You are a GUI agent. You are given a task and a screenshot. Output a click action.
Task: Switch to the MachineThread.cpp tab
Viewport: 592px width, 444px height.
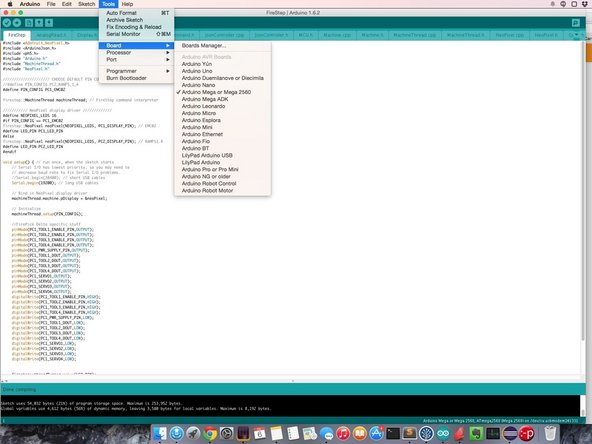tap(415, 35)
